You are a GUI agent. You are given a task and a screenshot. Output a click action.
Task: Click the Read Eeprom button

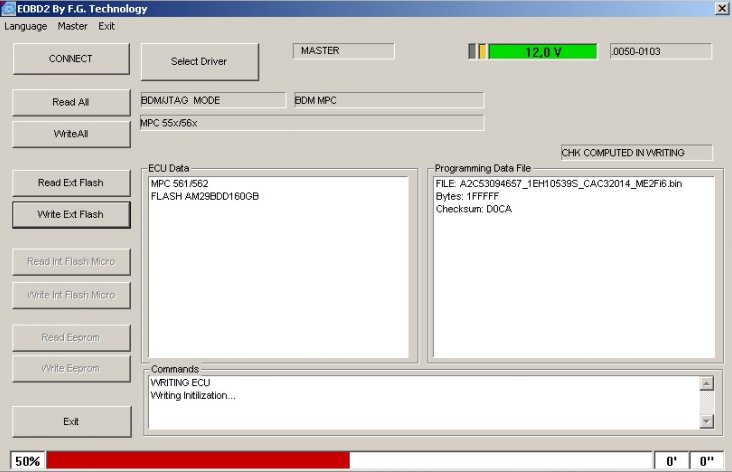tap(71, 338)
